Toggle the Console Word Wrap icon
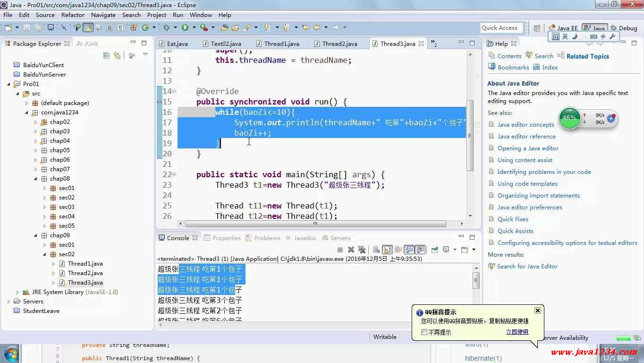This screenshot has height=363, width=644. coord(398,250)
